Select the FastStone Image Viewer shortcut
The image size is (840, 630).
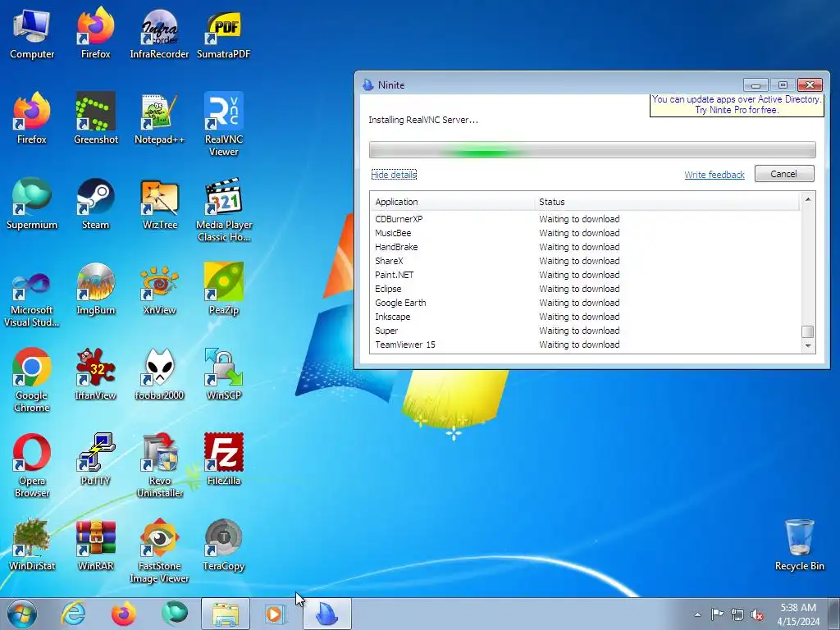tap(159, 550)
